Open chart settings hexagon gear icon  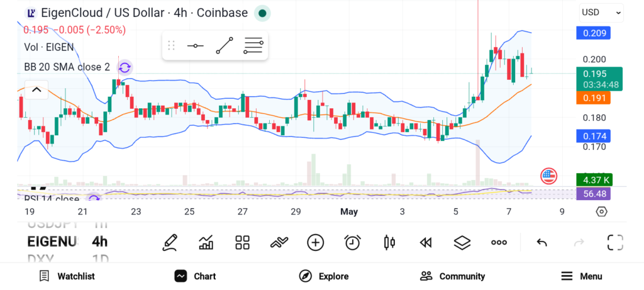click(601, 211)
